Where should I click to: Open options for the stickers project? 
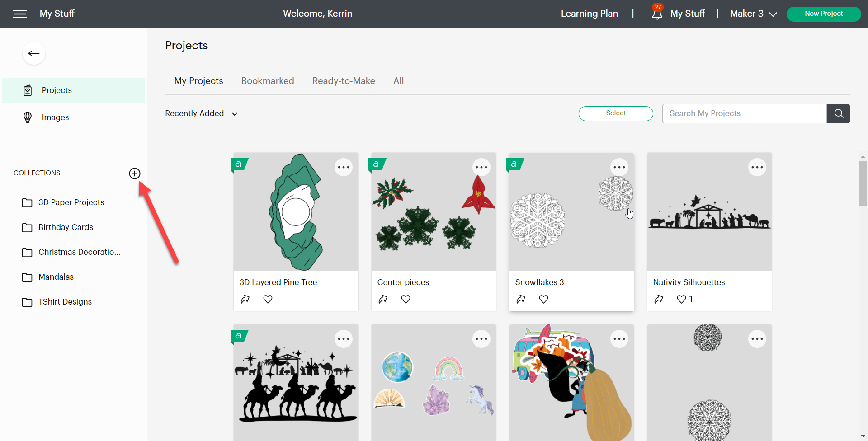[481, 339]
